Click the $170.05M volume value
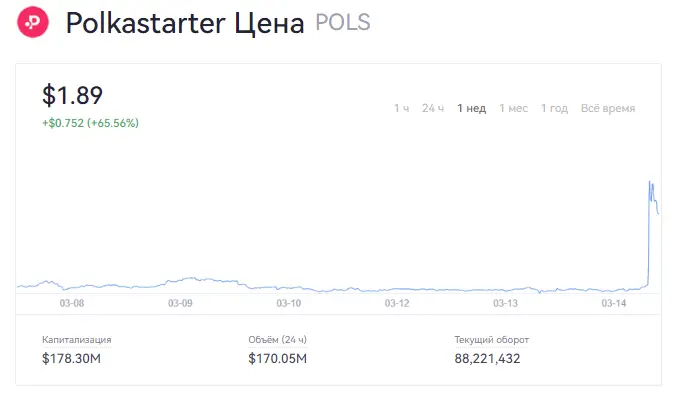This screenshot has width=677, height=399. point(277,358)
